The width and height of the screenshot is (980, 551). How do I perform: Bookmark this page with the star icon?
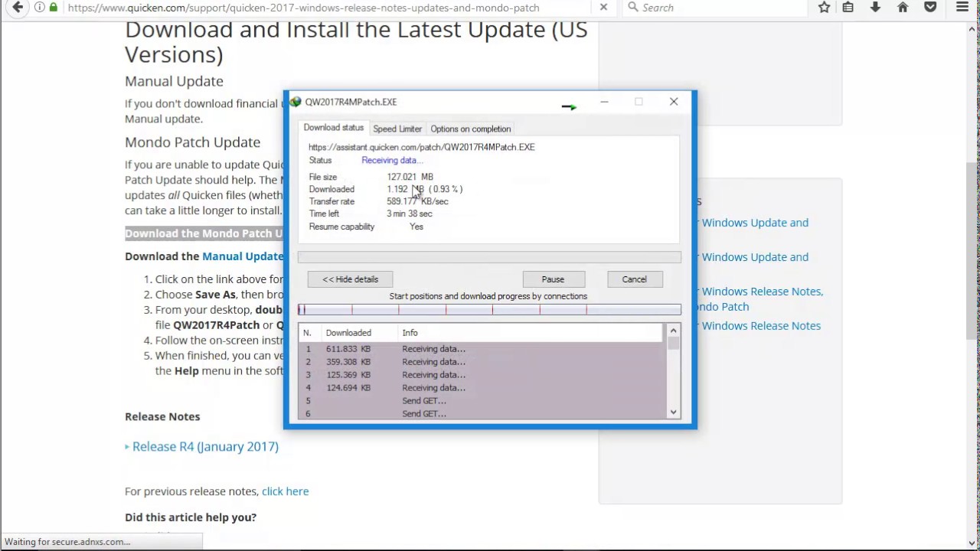coord(824,8)
